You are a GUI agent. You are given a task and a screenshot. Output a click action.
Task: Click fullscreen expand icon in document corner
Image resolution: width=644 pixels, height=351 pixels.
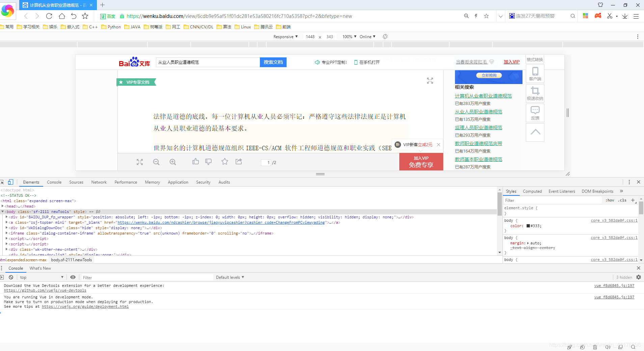point(430,81)
